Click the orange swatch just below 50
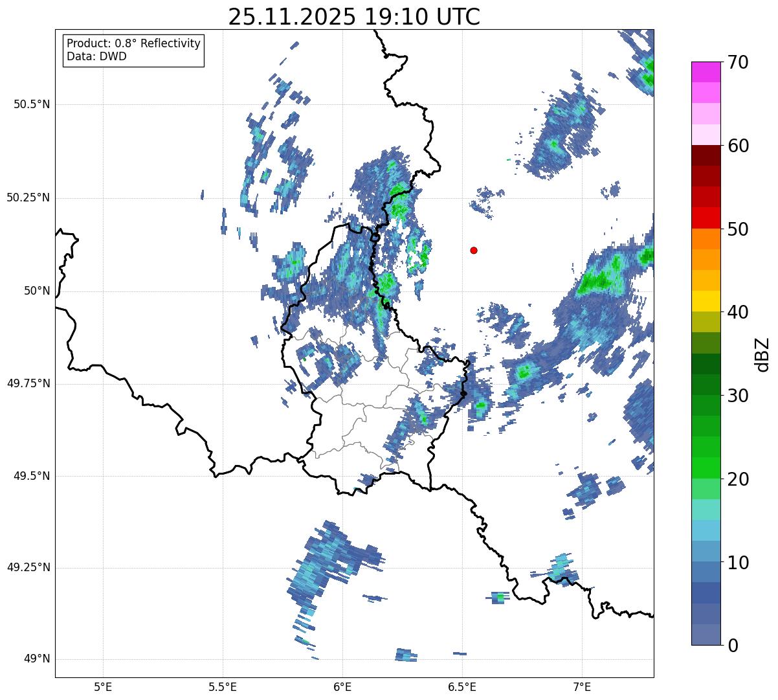 pos(706,239)
